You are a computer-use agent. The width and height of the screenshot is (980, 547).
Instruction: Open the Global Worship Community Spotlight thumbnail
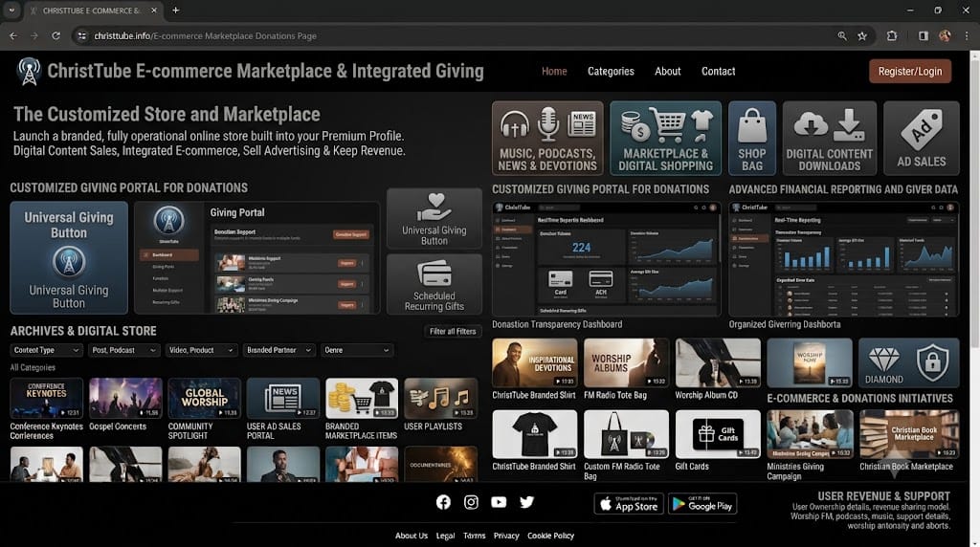pyautogui.click(x=204, y=398)
